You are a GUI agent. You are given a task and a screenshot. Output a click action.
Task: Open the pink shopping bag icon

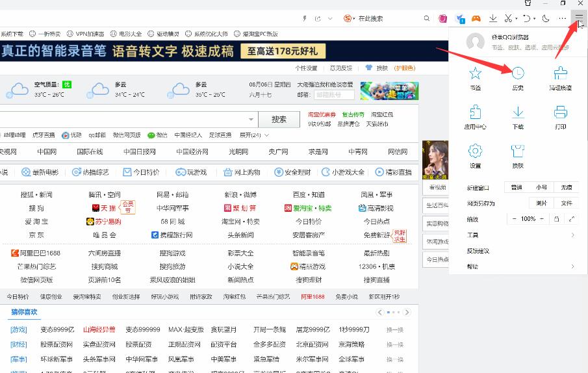pyautogui.click(x=443, y=18)
